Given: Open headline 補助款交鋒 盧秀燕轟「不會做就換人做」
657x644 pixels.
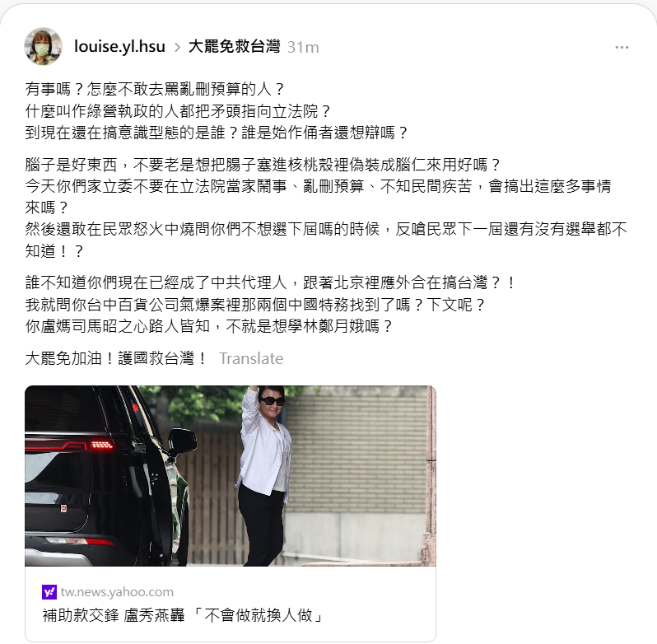Looking at the screenshot, I should pos(183,615).
